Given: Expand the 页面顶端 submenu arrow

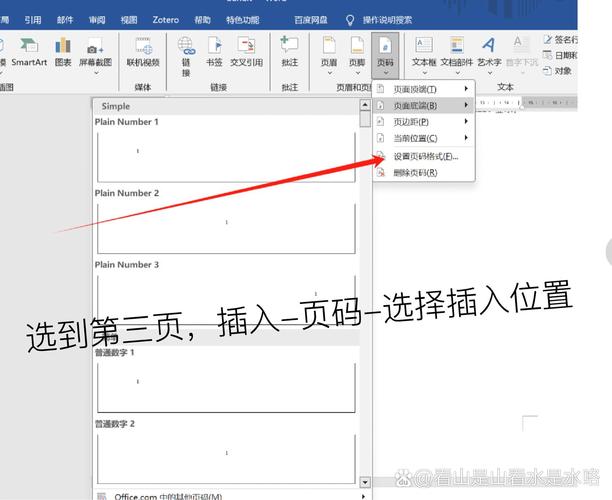Looking at the screenshot, I should click(466, 89).
